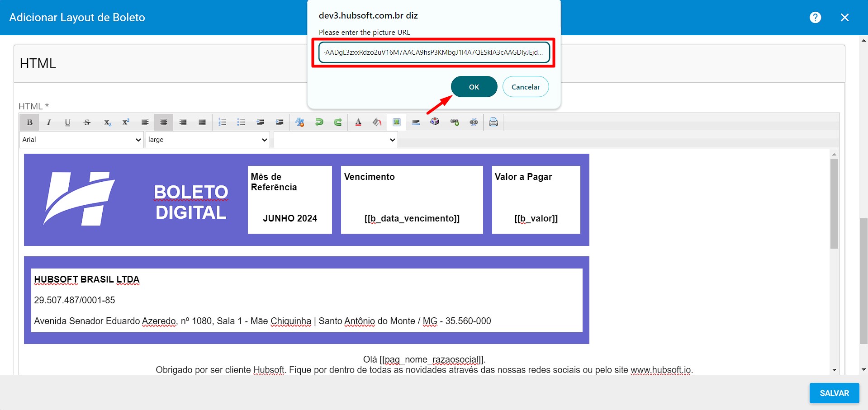
Task: Click the editor scrollbar down arrow
Action: pos(834,370)
